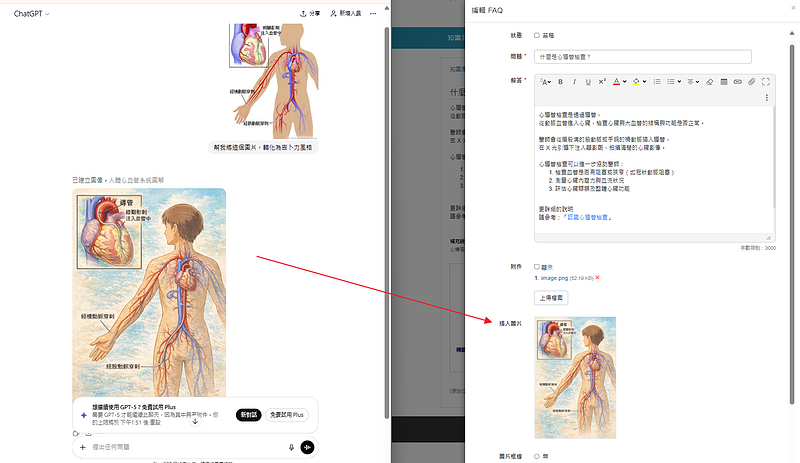
Task: Open the text color picker arrow
Action: pyautogui.click(x=626, y=81)
